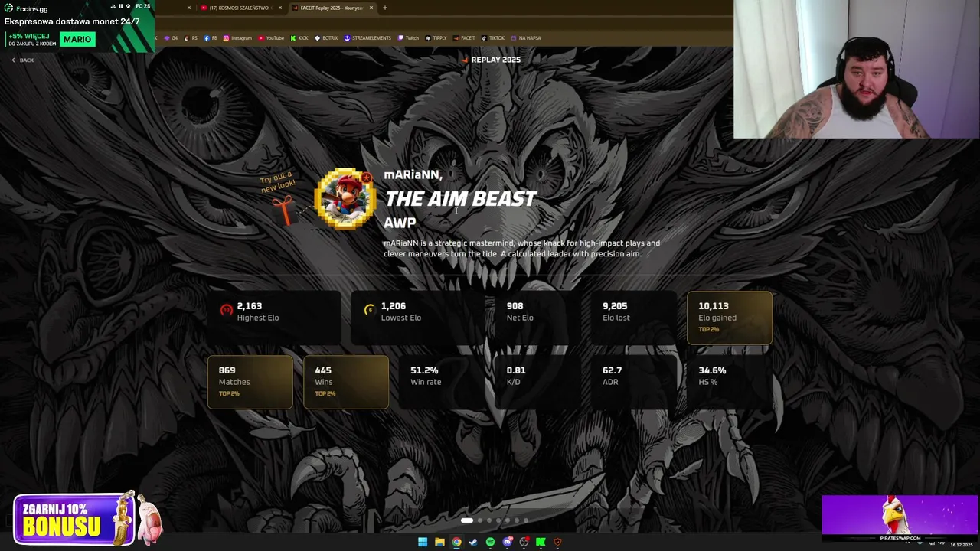Click the 445 Wins card
This screenshot has height=551, width=980.
point(346,382)
